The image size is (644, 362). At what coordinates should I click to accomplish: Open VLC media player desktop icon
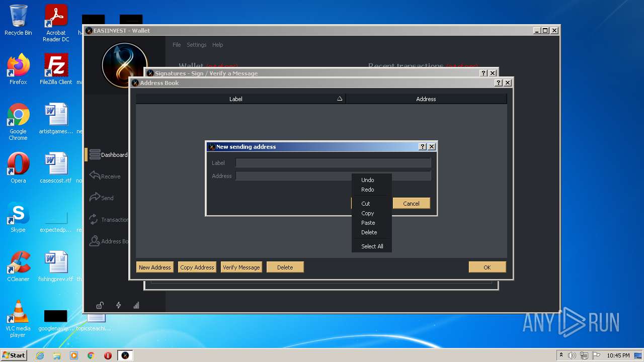click(x=18, y=319)
